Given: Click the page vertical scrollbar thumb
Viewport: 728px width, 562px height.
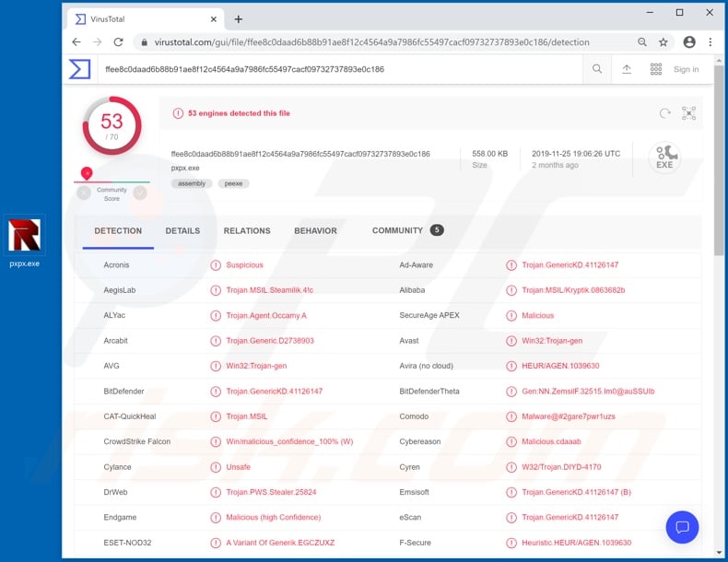Looking at the screenshot, I should click(x=719, y=160).
